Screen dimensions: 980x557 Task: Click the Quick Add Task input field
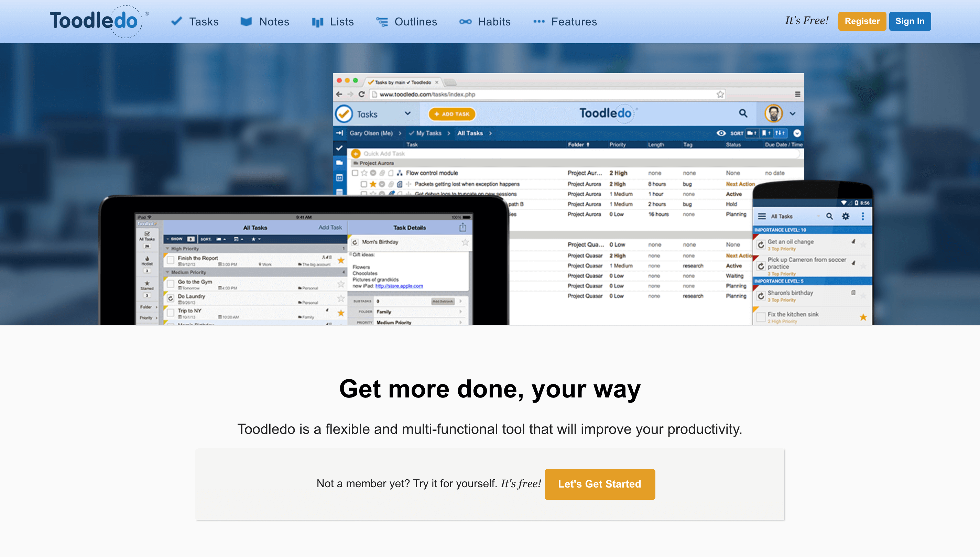576,153
